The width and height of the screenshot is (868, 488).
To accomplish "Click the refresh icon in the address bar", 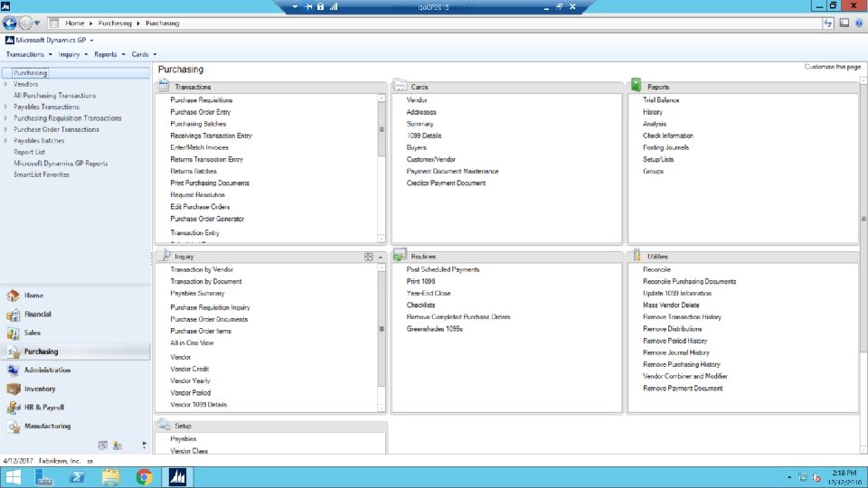I will point(828,23).
